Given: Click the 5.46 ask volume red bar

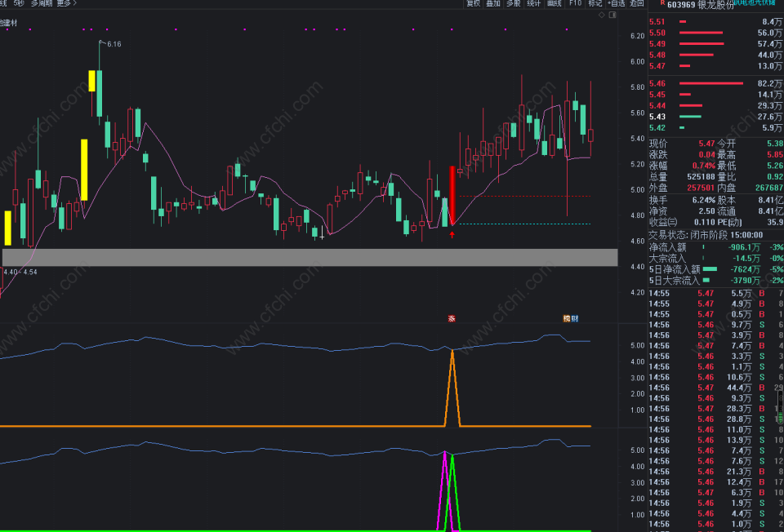Looking at the screenshot, I should tap(711, 83).
